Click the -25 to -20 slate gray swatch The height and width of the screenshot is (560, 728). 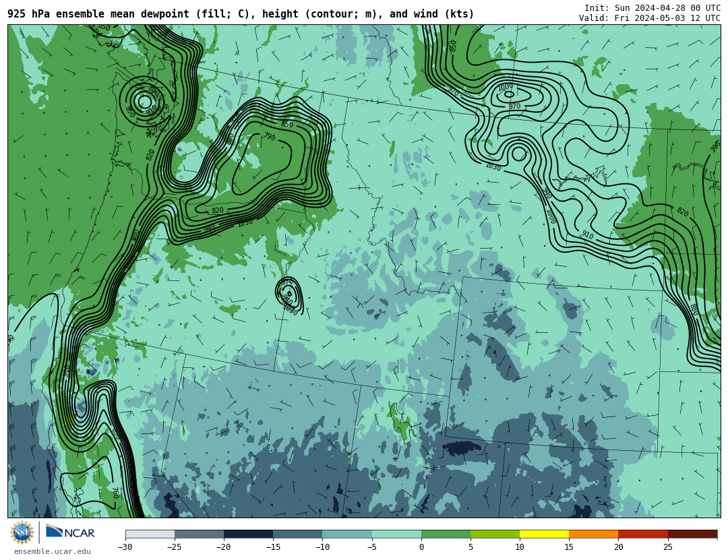pyautogui.click(x=199, y=534)
